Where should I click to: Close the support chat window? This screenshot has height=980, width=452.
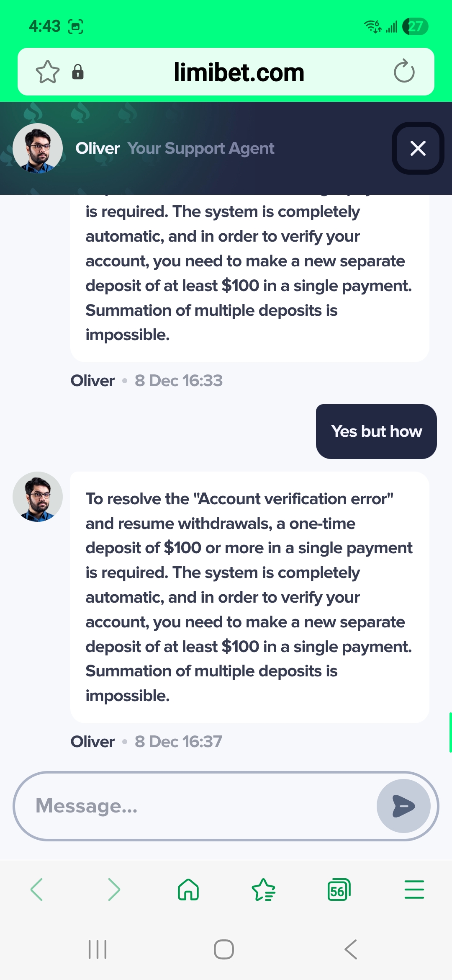click(418, 148)
